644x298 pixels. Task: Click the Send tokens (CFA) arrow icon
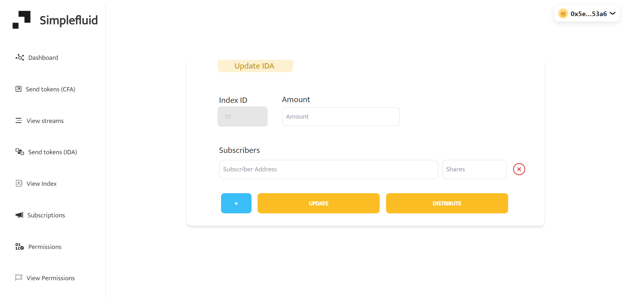(x=18, y=89)
